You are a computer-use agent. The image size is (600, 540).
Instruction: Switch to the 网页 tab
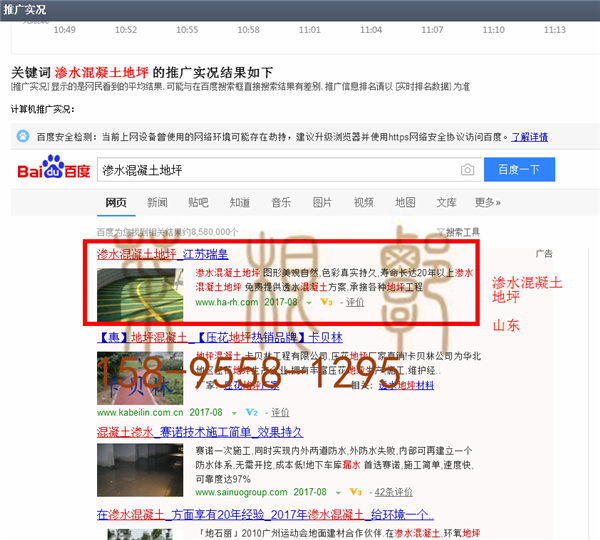click(x=116, y=202)
